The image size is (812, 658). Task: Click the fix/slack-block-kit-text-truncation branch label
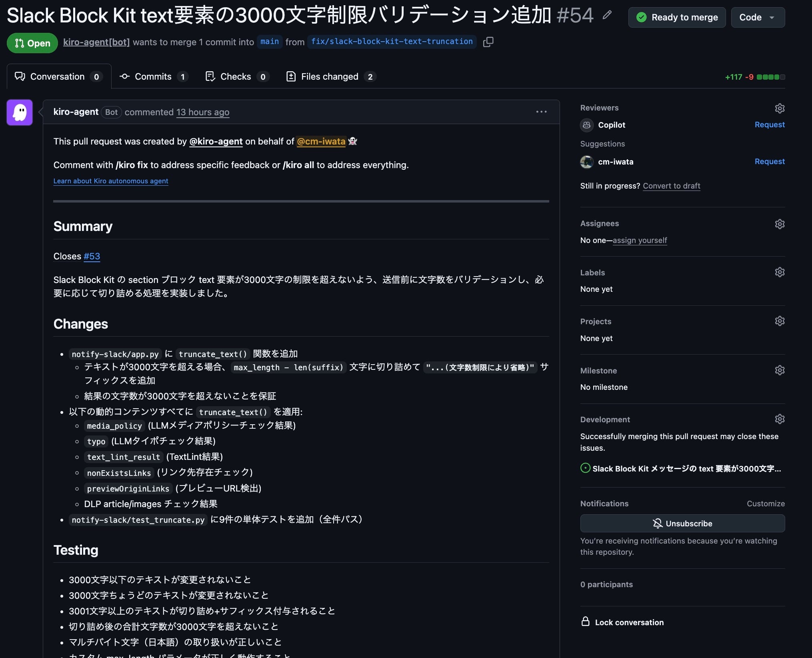pos(392,42)
